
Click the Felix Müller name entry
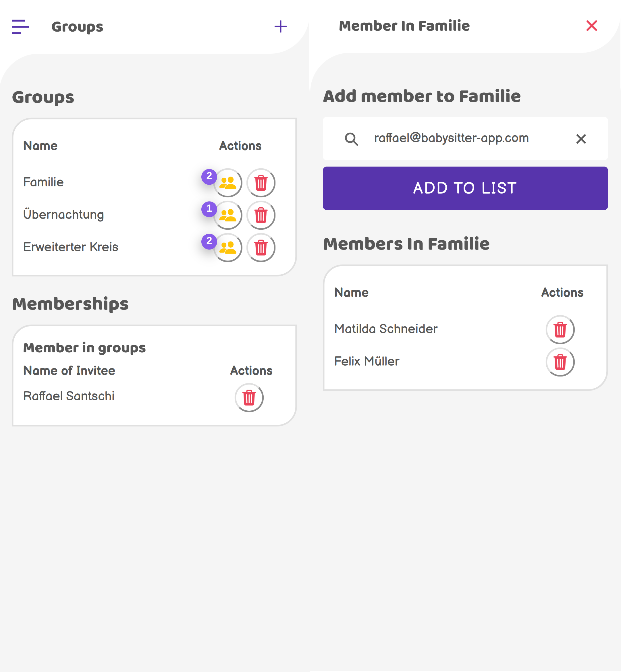[x=367, y=361]
